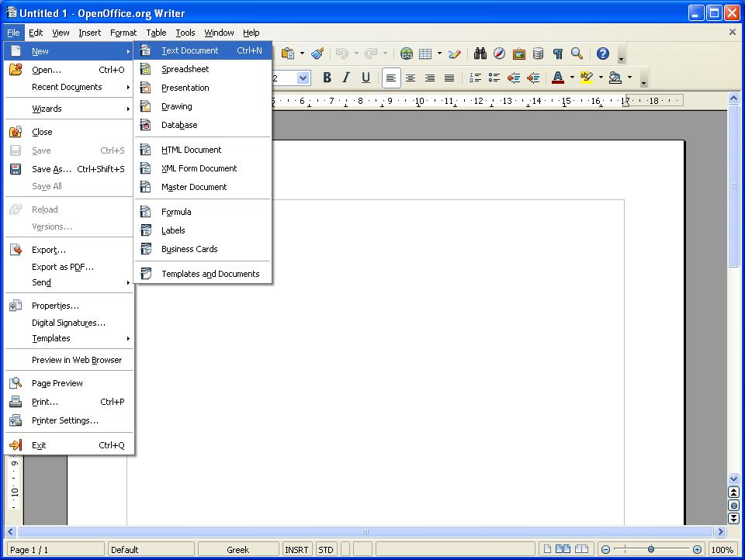Click the horizontal scrollbar right arrow
Viewport: 745px width, 560px height.
(x=721, y=531)
